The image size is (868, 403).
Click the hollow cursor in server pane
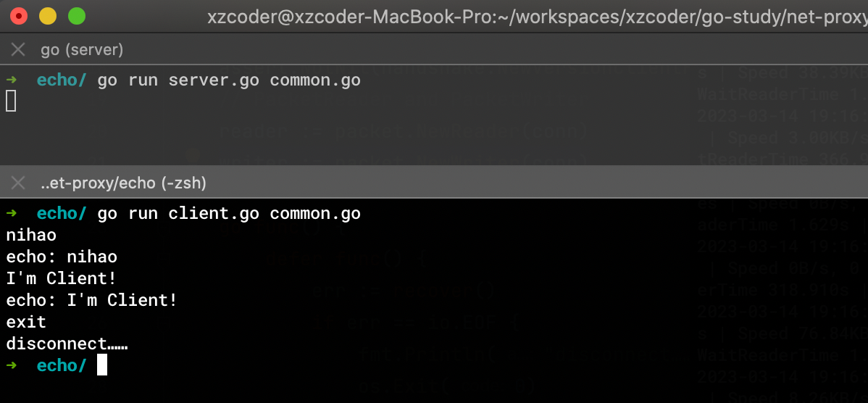[11, 101]
